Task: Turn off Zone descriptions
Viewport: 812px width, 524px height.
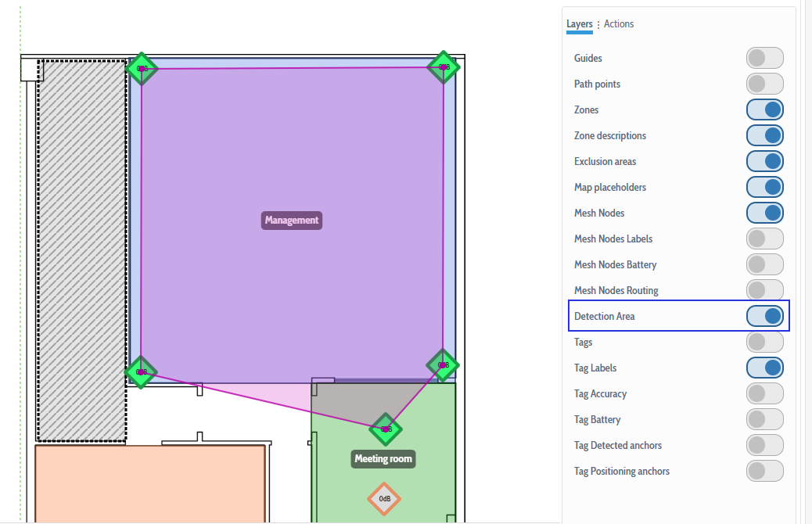Action: [x=764, y=135]
